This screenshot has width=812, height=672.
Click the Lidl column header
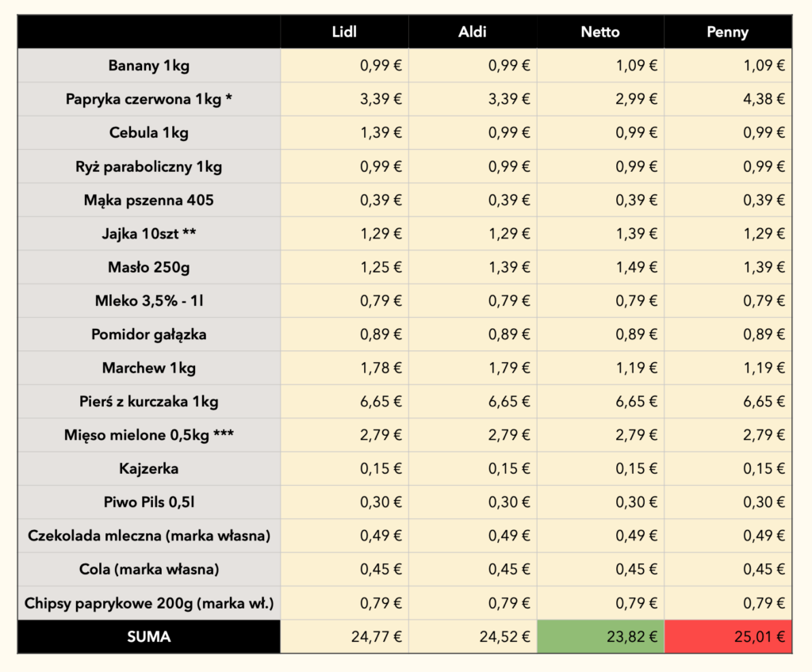click(344, 32)
